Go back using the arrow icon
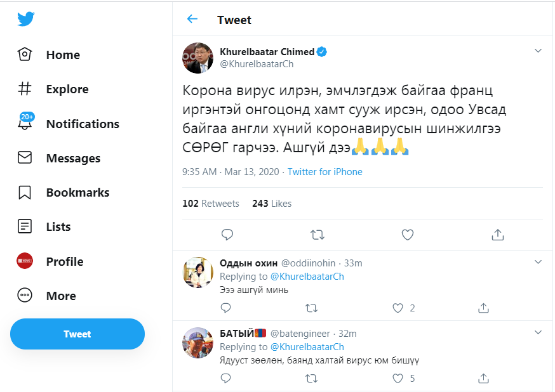This screenshot has width=555, height=392. coord(192,19)
